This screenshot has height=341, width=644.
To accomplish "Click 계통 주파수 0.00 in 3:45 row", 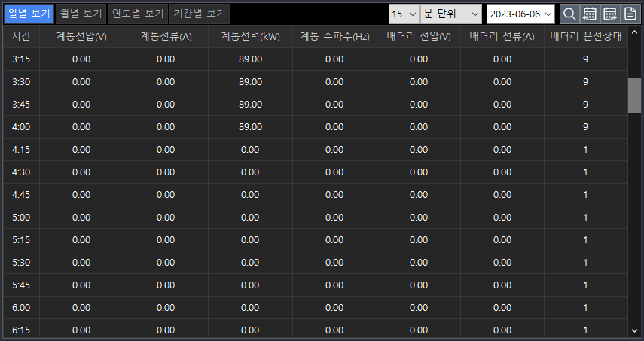I will point(334,104).
